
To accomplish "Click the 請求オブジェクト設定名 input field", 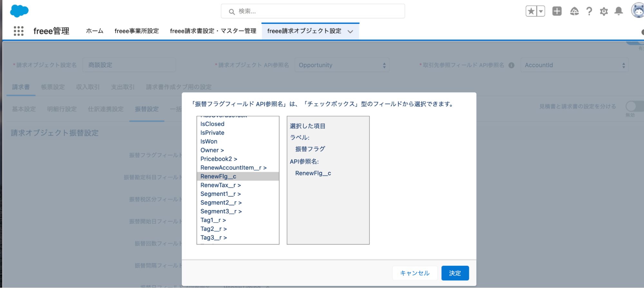I will (x=129, y=65).
